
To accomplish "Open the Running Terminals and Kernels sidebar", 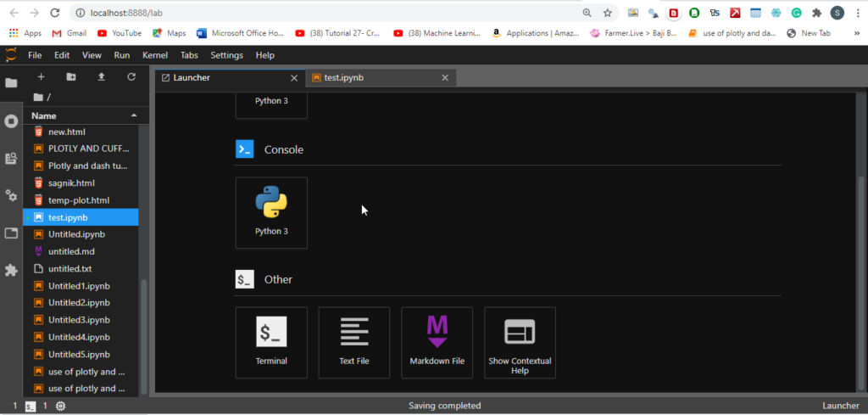I will (11, 121).
